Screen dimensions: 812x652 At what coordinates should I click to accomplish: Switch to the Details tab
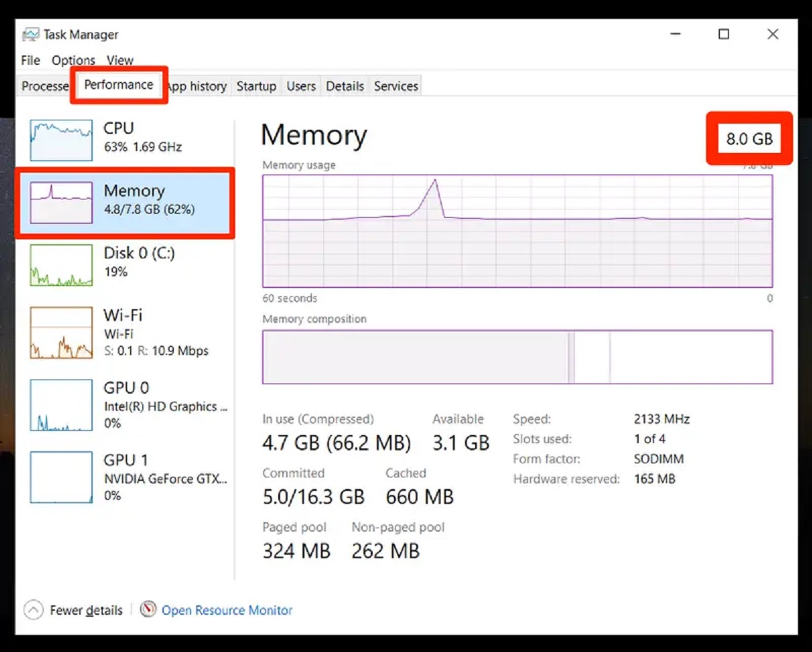344,87
